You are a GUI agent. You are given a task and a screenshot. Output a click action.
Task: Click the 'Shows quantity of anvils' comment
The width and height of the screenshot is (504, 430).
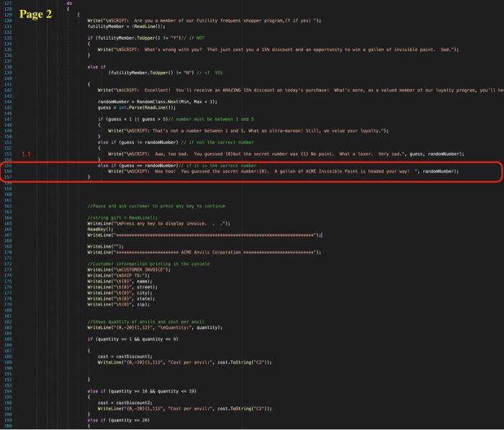(x=146, y=322)
